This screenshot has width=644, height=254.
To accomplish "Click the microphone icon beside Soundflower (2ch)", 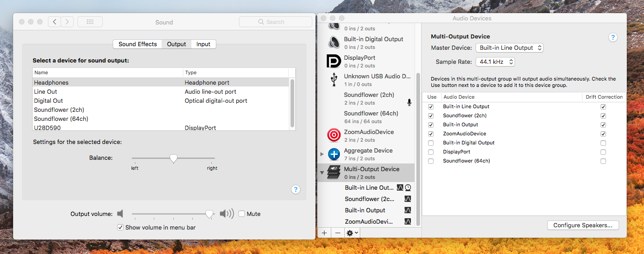I will 409,103.
